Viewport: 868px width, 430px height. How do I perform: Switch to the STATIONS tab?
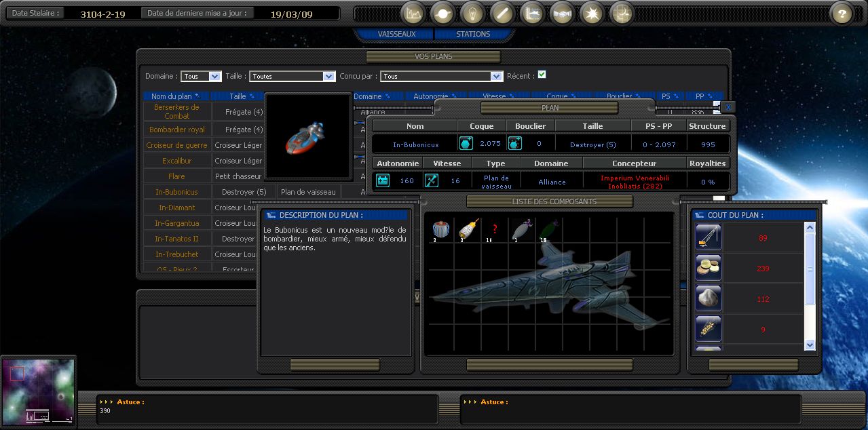point(473,34)
